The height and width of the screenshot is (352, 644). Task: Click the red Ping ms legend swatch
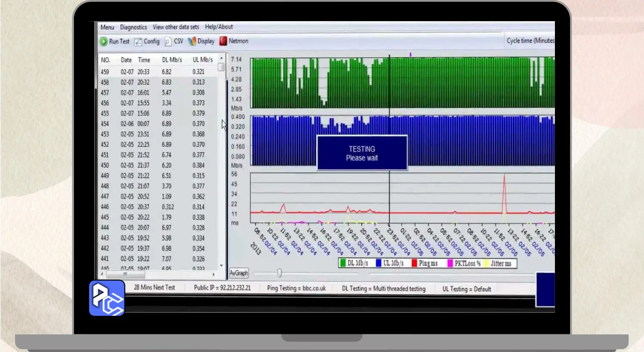(x=414, y=263)
